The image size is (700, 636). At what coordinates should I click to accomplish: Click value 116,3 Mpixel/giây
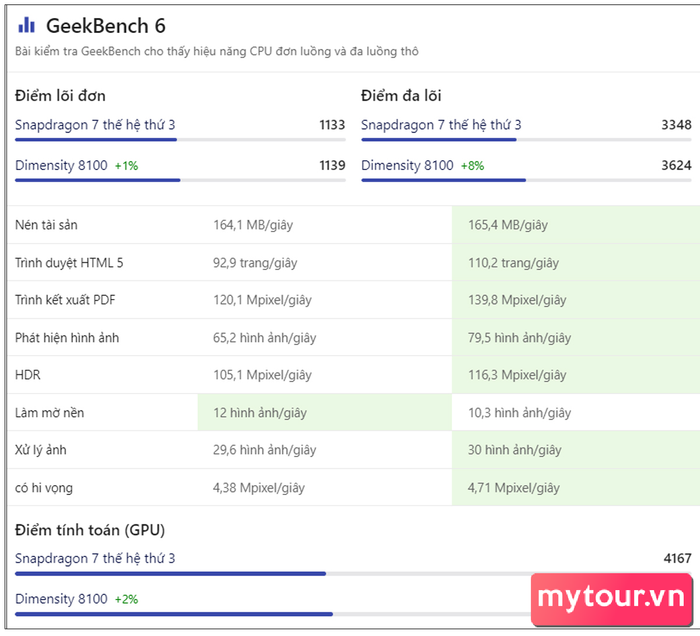517,374
